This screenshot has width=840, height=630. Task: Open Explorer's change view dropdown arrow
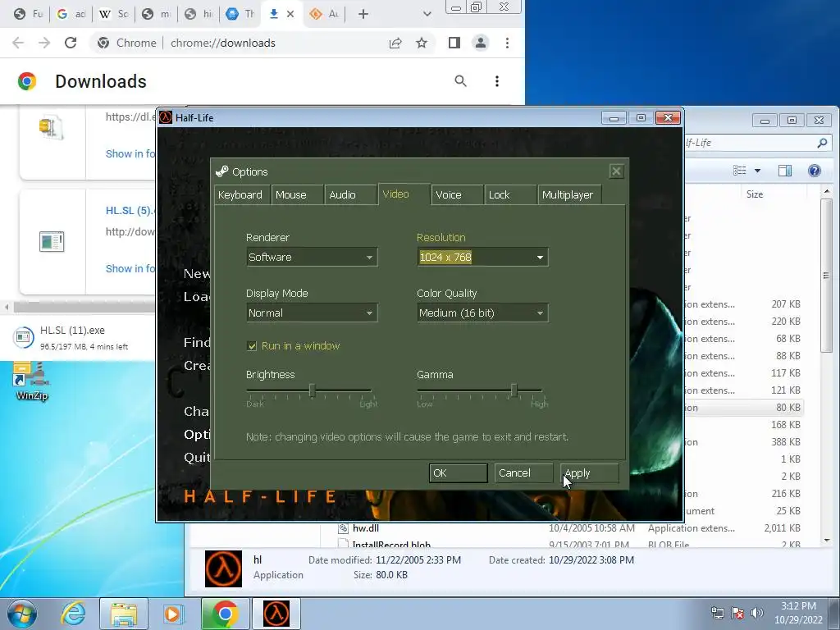[x=757, y=171]
